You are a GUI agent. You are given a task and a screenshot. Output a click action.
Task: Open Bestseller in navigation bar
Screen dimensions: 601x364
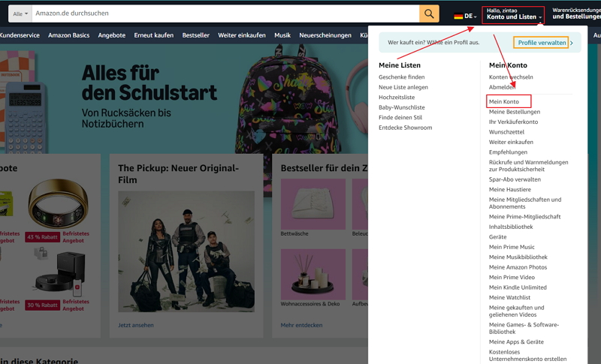click(195, 35)
